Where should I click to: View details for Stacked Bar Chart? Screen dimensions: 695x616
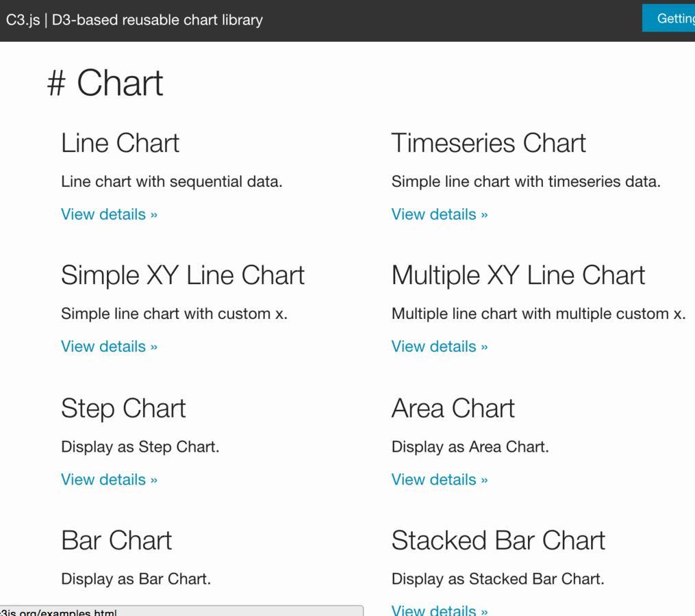pyautogui.click(x=439, y=611)
